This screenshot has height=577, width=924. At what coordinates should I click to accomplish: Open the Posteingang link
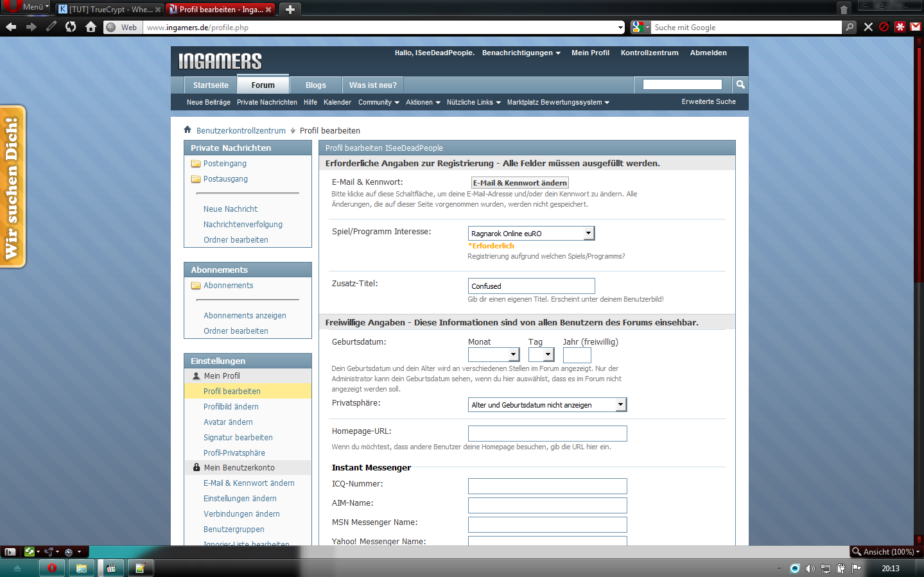click(225, 164)
